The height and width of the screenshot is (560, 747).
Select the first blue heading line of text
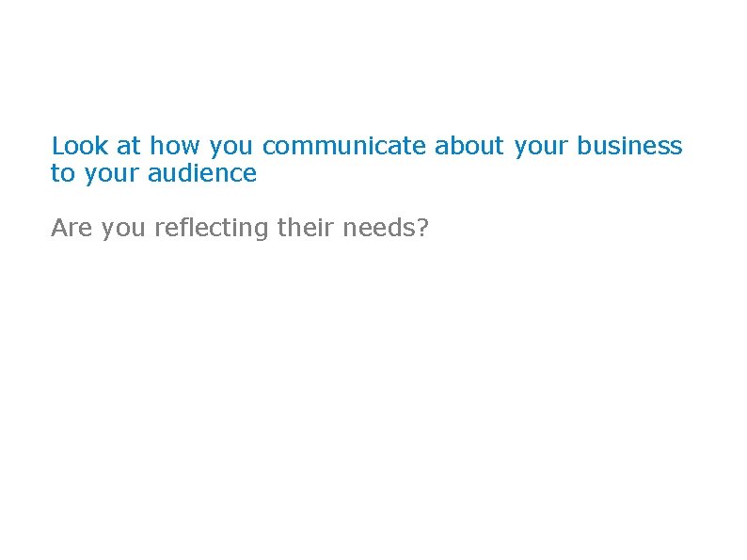click(x=367, y=148)
